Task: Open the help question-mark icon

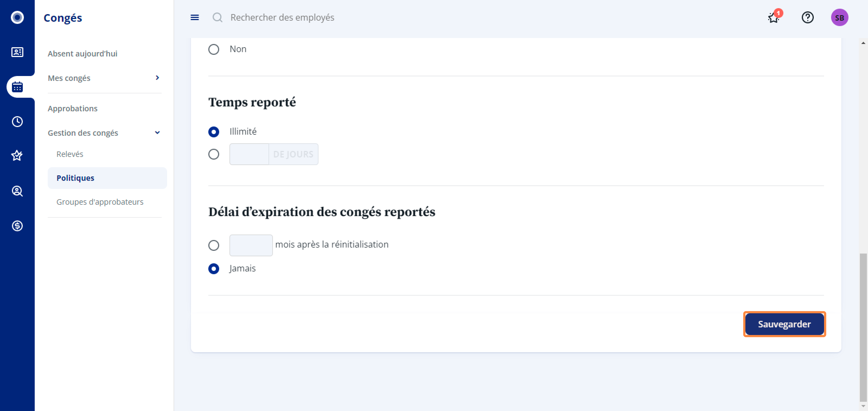Action: (x=807, y=17)
